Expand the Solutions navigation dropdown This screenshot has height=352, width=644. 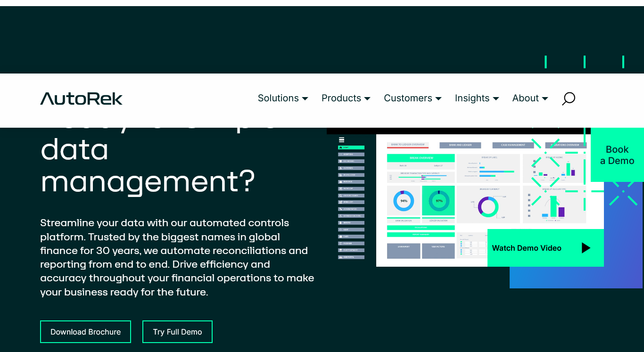click(283, 98)
